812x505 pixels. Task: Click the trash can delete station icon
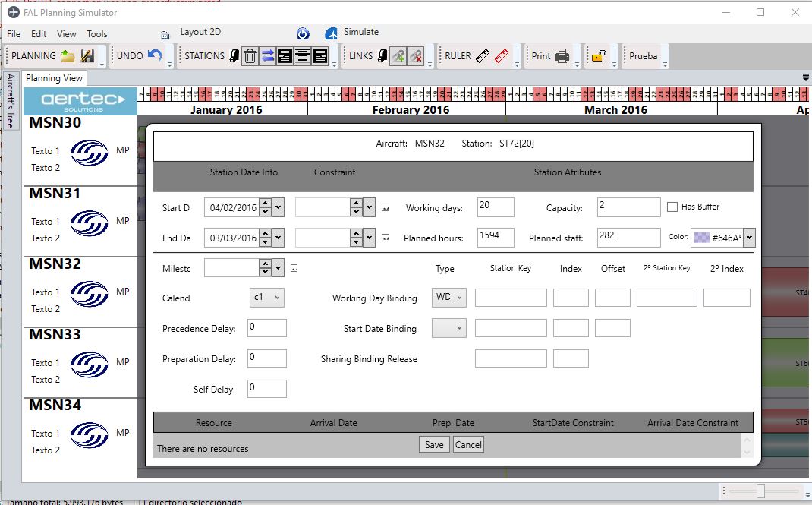tap(250, 55)
